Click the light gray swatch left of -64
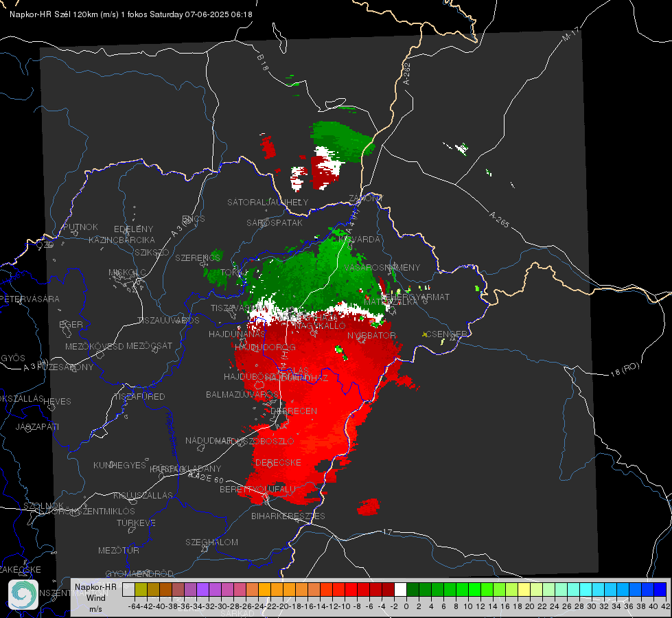 (128, 589)
